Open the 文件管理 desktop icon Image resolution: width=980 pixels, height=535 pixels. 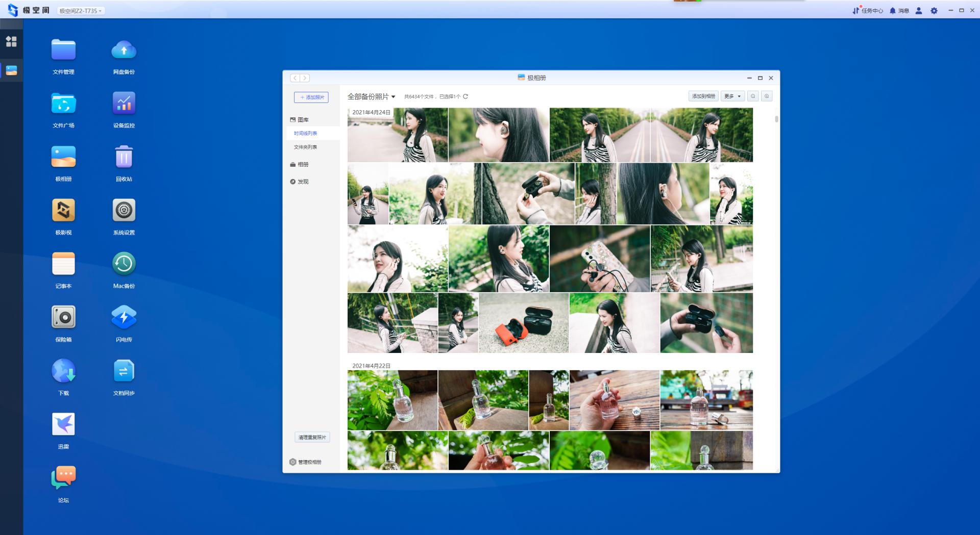pyautogui.click(x=63, y=50)
